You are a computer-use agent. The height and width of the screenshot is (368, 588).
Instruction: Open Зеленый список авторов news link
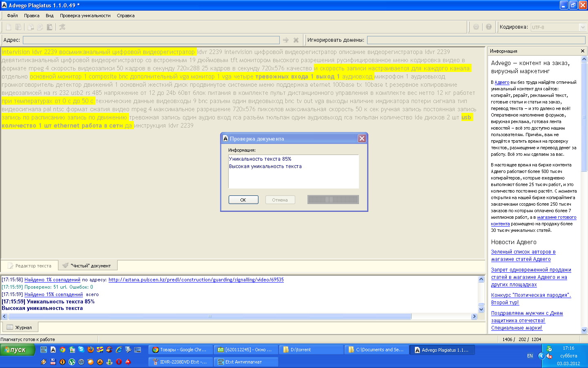click(523, 256)
